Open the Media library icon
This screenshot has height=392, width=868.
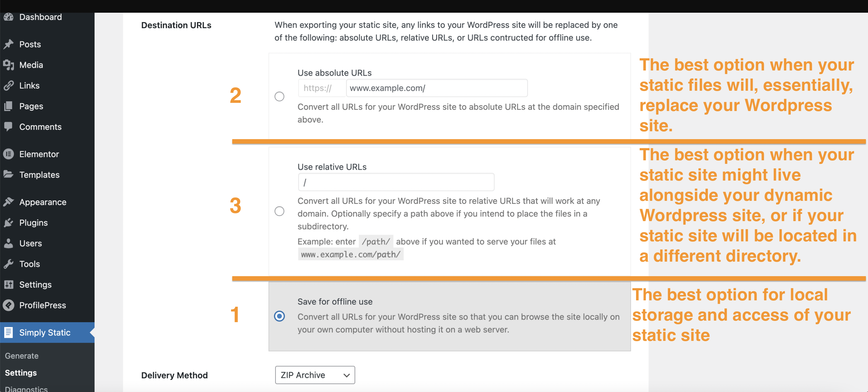coord(8,65)
